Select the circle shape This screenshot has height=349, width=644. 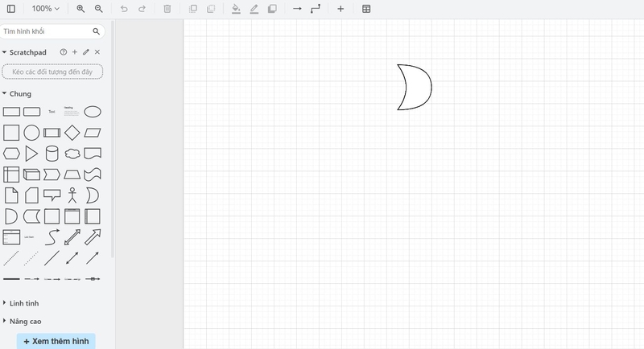click(31, 133)
